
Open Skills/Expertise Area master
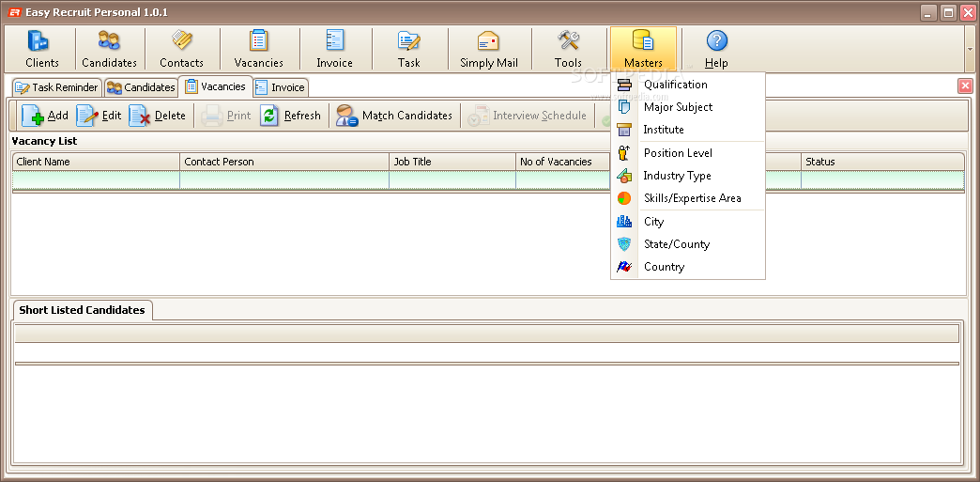pyautogui.click(x=687, y=198)
